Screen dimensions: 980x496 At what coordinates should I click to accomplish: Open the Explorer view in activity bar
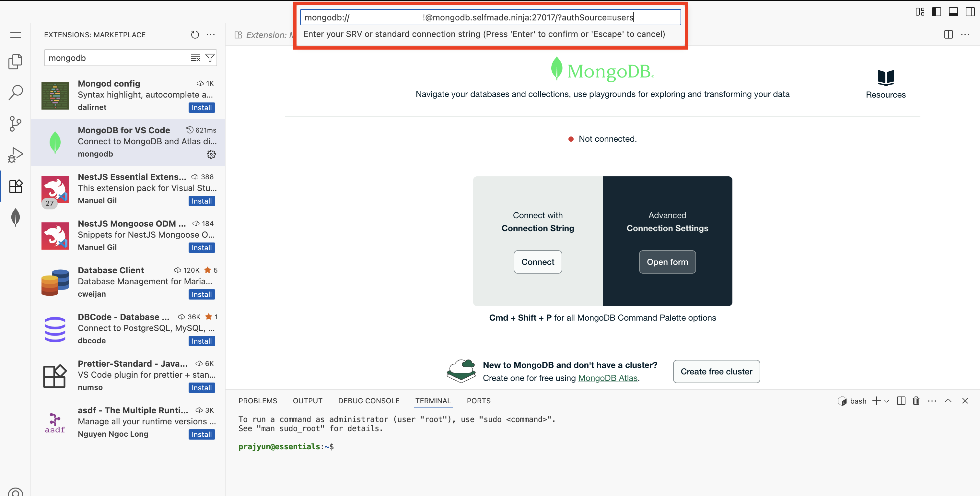click(x=16, y=61)
